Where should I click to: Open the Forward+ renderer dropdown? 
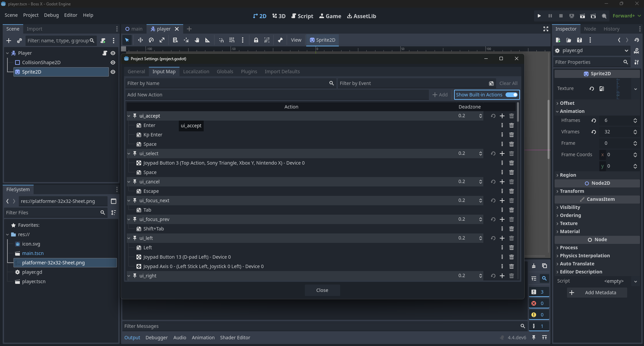pos(627,16)
